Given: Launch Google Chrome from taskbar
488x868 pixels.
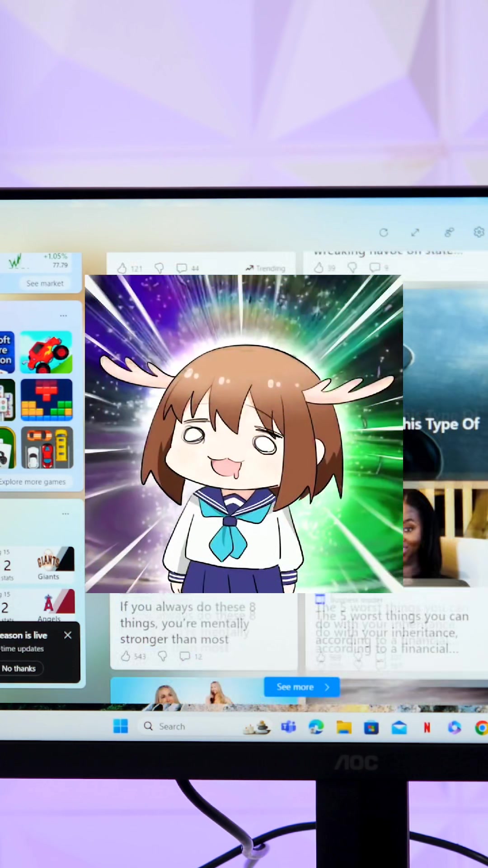Looking at the screenshot, I should tap(482, 727).
